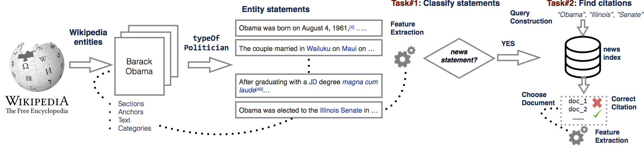The height and width of the screenshot is (146, 644).
Task: Click the arrow after Wikipedia entities
Action: click(x=91, y=65)
